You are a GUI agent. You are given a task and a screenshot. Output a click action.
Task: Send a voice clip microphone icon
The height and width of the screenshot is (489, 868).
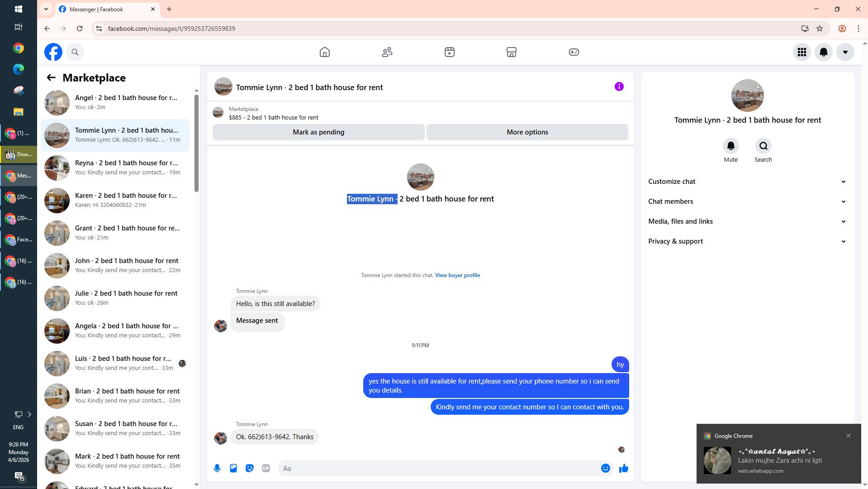pyautogui.click(x=217, y=469)
